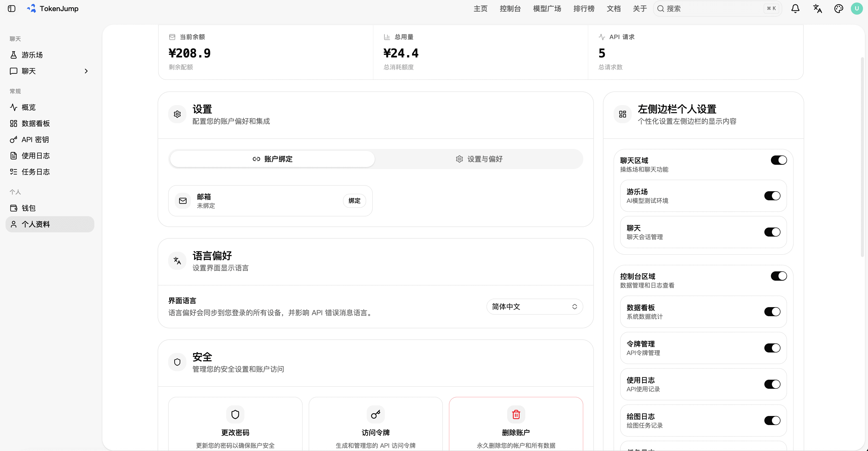Focus the 搜索 input field

(717, 8)
